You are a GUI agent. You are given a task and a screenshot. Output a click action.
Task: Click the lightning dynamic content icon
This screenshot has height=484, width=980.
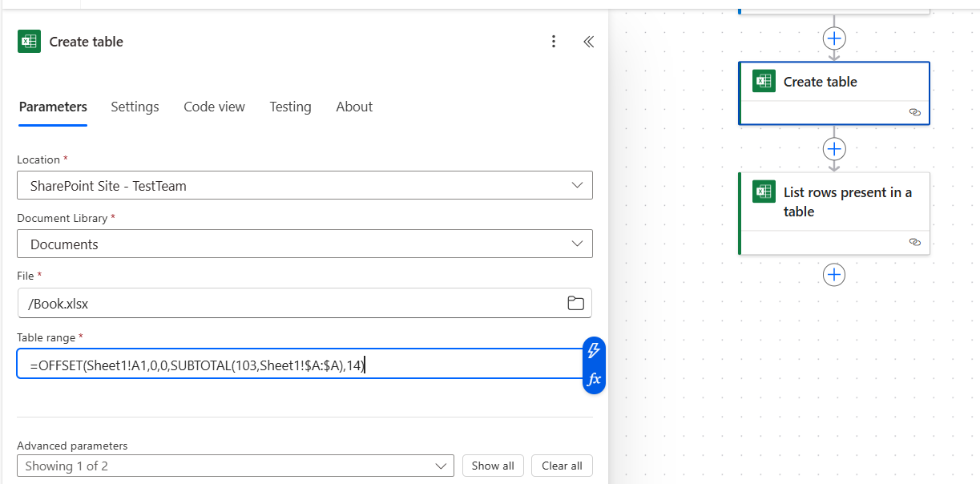[x=595, y=349]
